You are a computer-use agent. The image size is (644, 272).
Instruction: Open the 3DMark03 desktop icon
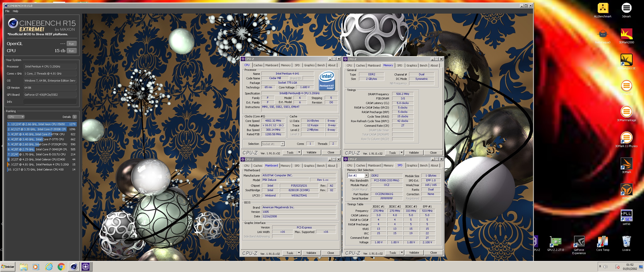[x=626, y=88]
